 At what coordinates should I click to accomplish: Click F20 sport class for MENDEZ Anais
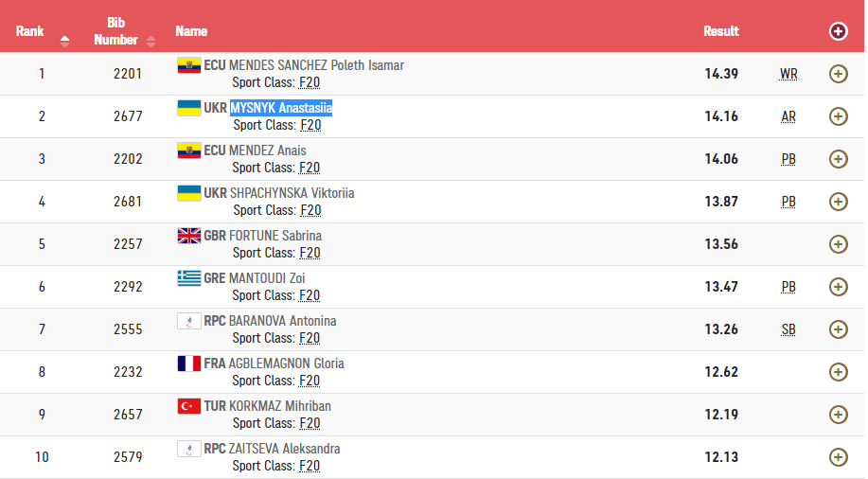[x=310, y=168]
